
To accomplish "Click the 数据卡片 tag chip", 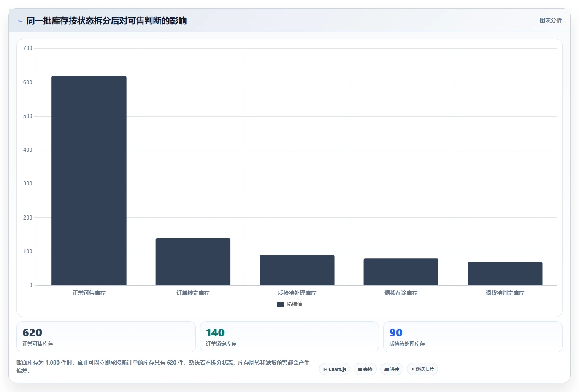I will click(x=422, y=369).
